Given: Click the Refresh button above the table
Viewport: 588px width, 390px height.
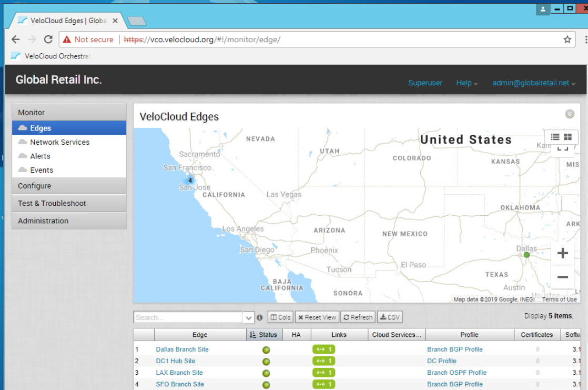Looking at the screenshot, I should [357, 317].
